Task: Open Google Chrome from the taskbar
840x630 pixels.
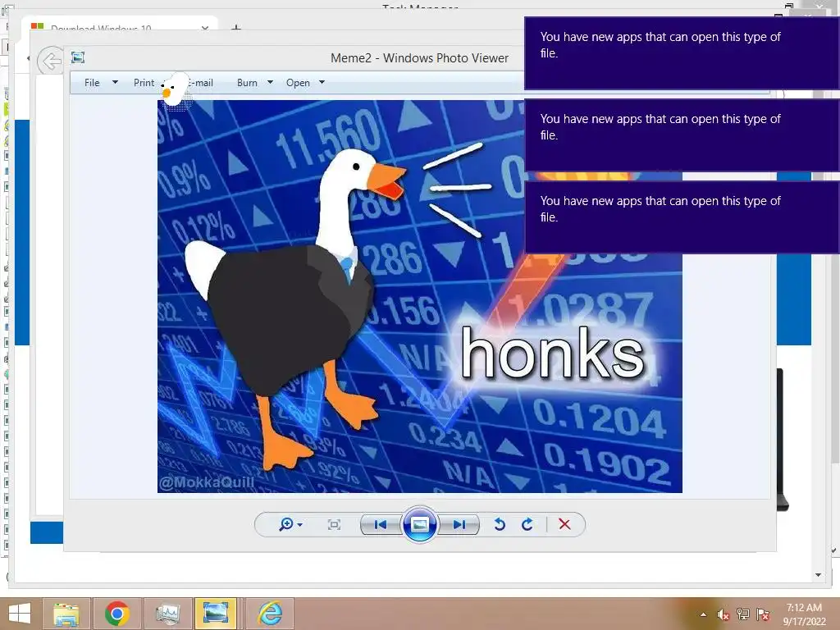Action: [x=116, y=614]
